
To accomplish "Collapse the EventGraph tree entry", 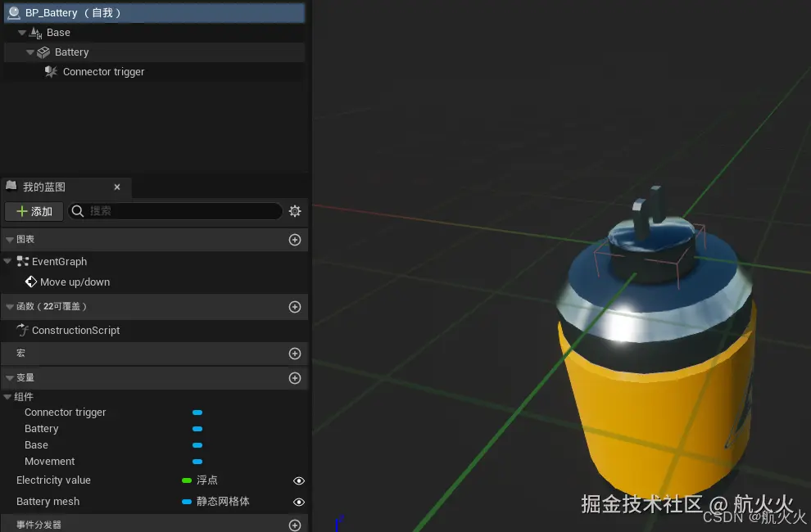I will tap(7, 261).
